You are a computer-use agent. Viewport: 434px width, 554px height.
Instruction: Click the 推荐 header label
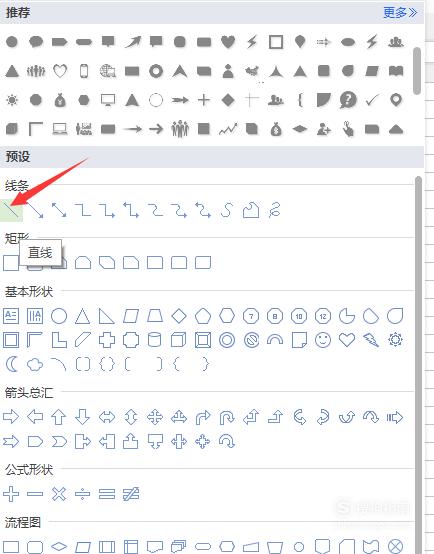coord(18,13)
